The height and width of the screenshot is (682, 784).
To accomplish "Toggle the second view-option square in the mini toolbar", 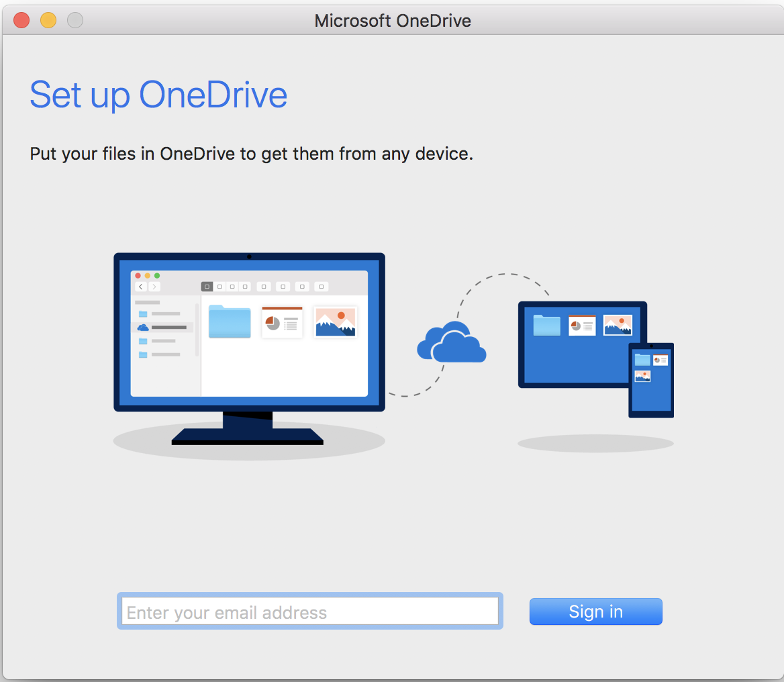I will click(x=219, y=287).
